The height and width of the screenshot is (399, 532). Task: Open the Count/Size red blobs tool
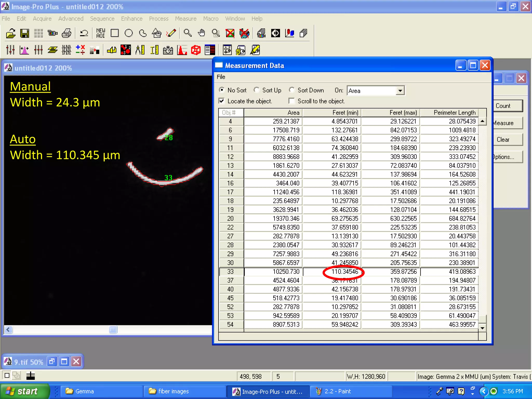[x=126, y=50]
